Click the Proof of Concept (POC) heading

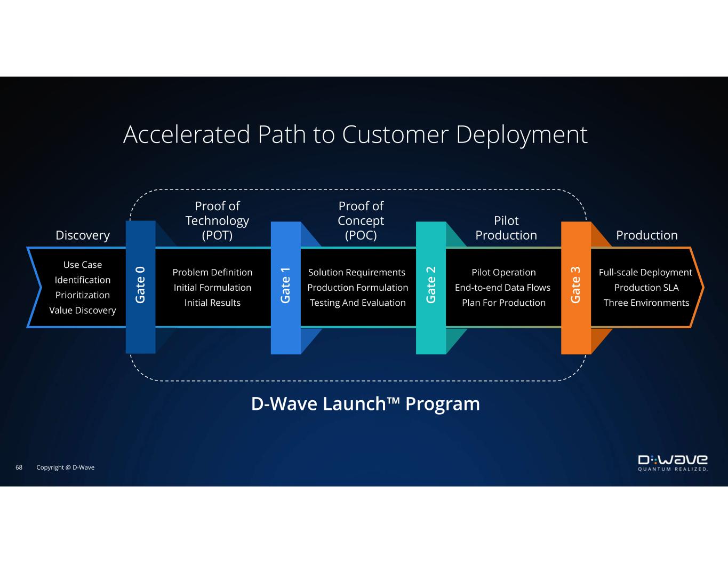point(361,220)
